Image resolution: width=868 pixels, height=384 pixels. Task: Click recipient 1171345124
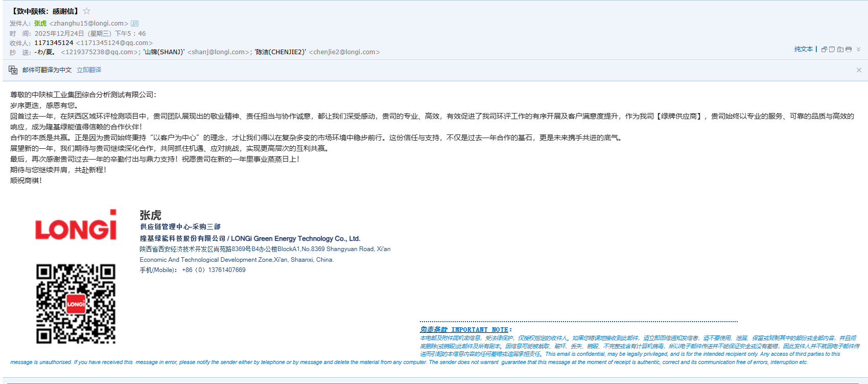(x=54, y=43)
